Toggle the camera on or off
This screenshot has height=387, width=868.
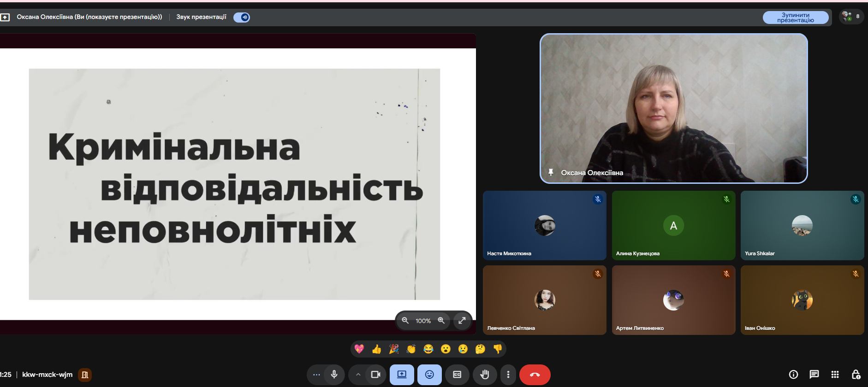click(375, 375)
